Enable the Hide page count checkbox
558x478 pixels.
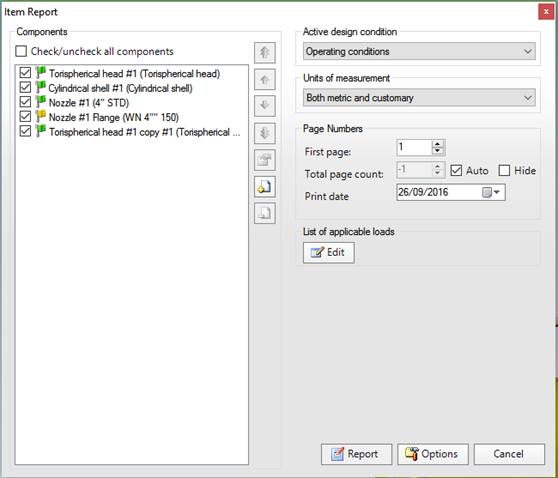[x=504, y=170]
